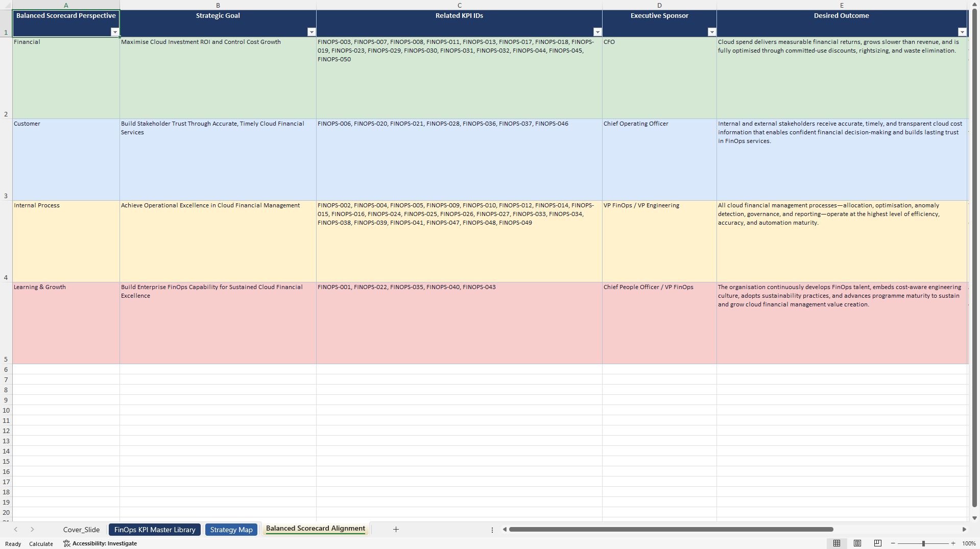Viewport: 980px width, 549px height.
Task: Go to previous sheet tabs arrow
Action: click(16, 530)
